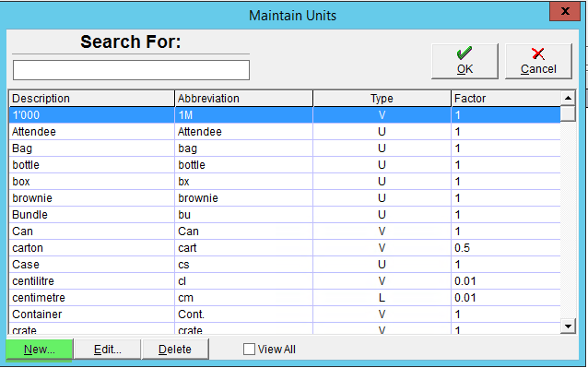Click the scrollbar up arrow
Viewport: 588px width, 368px height.
pos(568,99)
